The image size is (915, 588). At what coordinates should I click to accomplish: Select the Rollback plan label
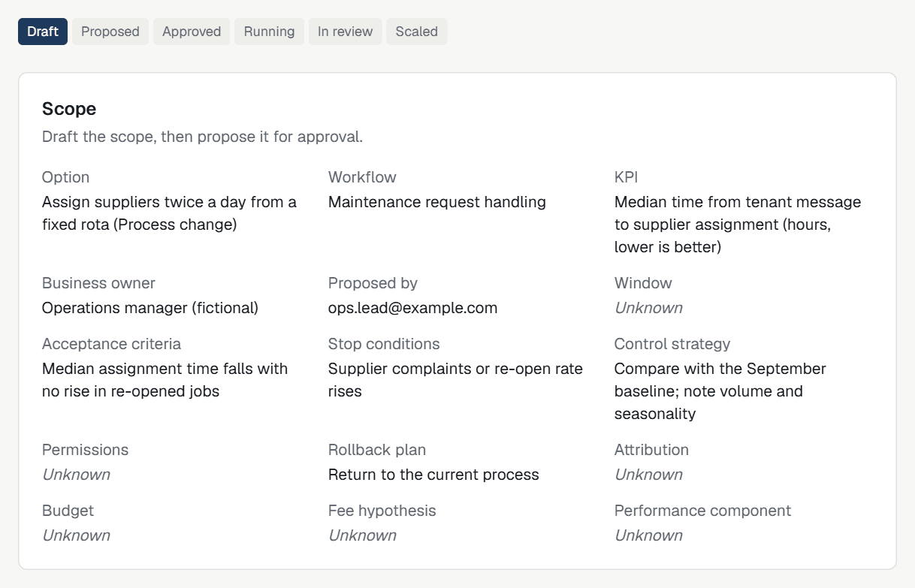pos(377,450)
